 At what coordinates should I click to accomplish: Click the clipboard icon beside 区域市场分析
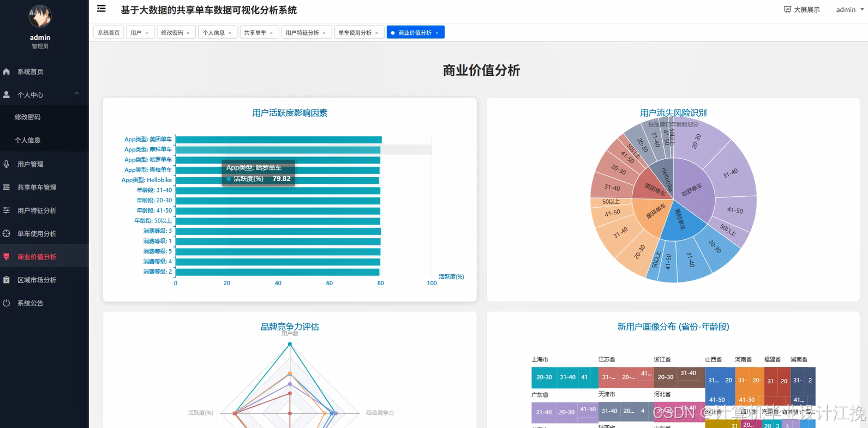[x=7, y=280]
